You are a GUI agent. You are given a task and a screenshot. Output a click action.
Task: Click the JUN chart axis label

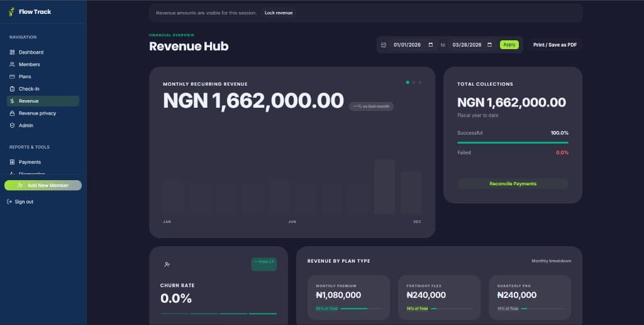[x=292, y=222]
